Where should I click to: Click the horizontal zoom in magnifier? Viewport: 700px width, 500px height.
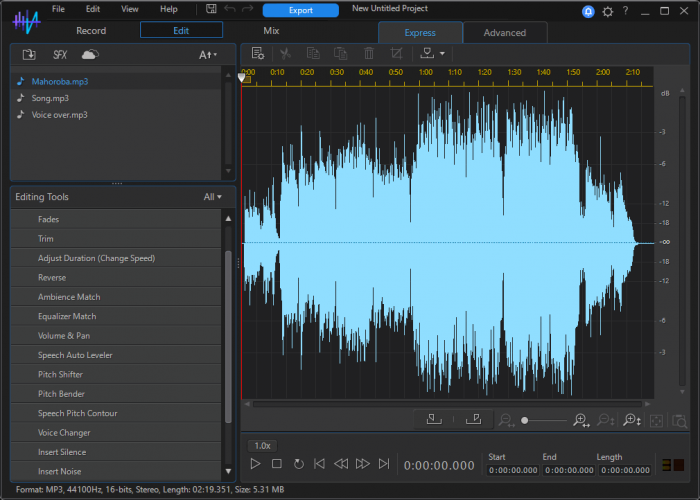581,421
